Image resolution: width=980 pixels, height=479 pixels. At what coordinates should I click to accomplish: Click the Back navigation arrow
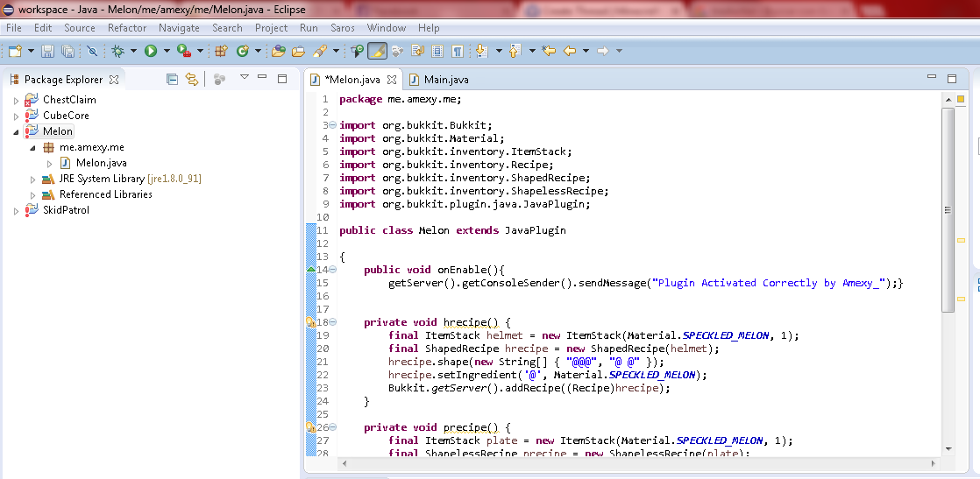coord(570,52)
